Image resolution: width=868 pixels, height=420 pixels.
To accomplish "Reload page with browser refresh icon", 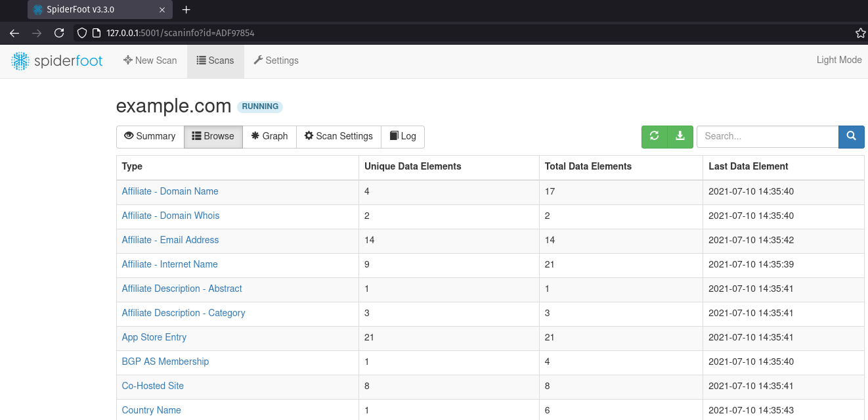I will 59,33.
